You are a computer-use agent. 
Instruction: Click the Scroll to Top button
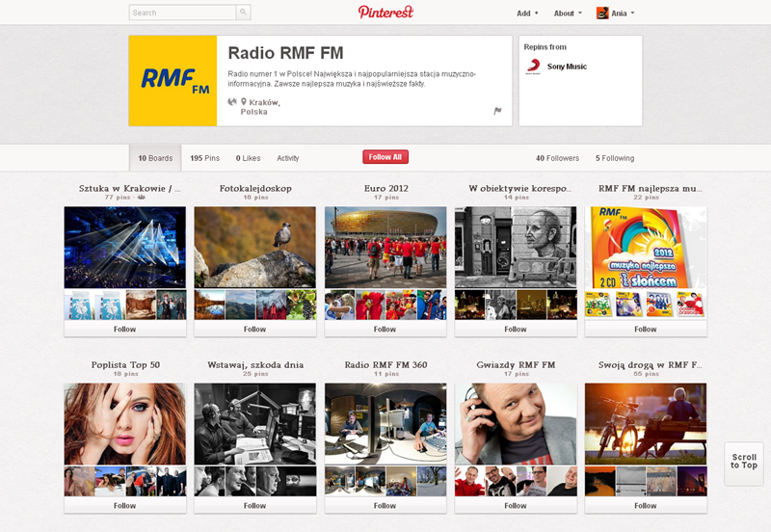coord(744,462)
